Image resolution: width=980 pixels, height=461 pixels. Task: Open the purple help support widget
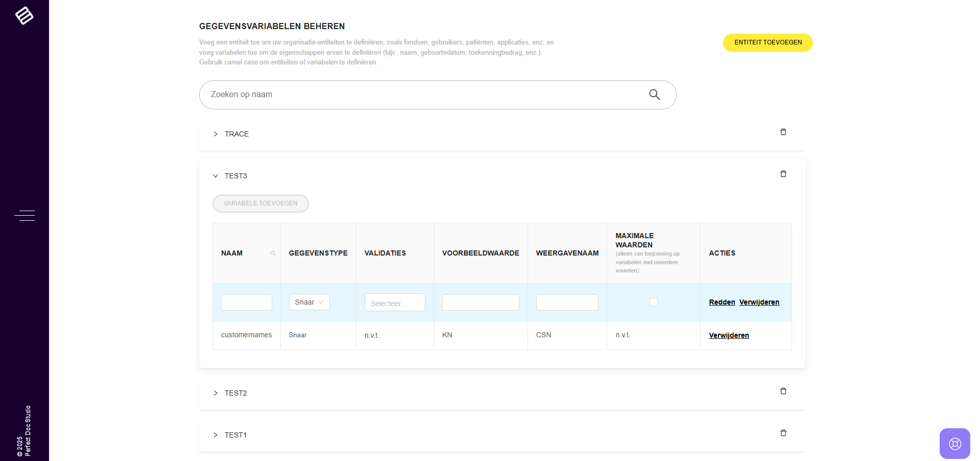[x=954, y=443]
